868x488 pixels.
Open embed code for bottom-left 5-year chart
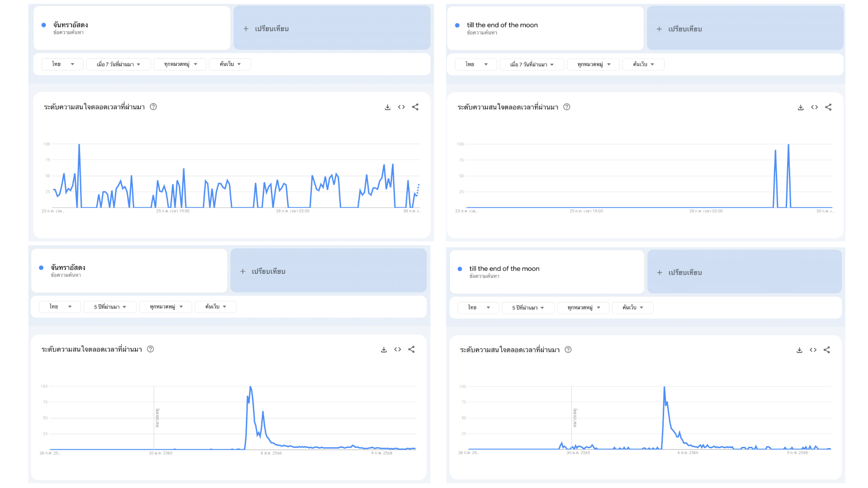397,349
